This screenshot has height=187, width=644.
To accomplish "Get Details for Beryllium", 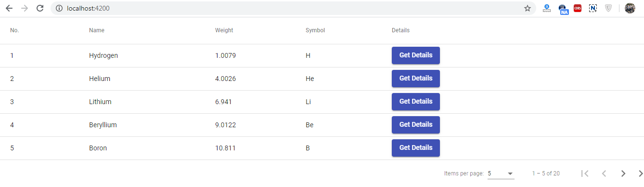I will (416, 125).
